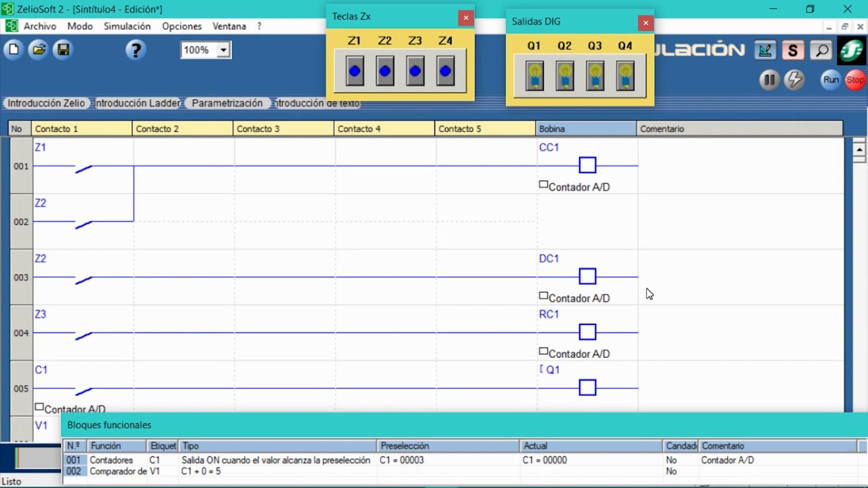Toggle the Contador A/D checkbox under RC1
The height and width of the screenshot is (488, 868).
pos(543,351)
